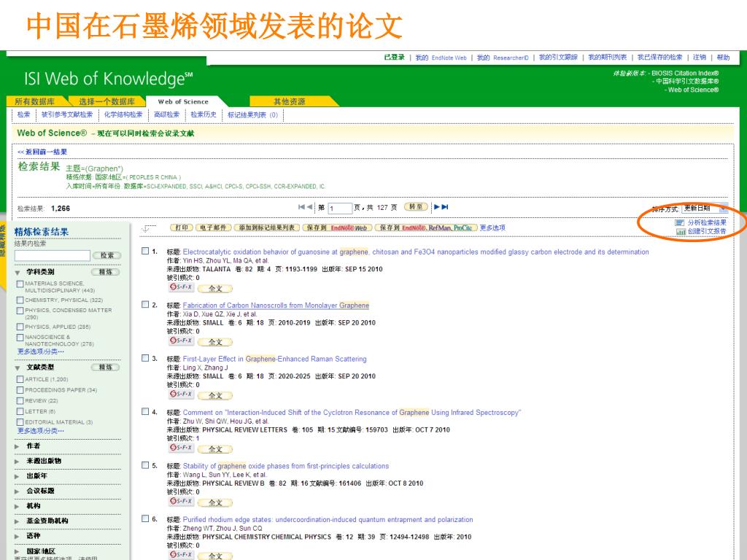This screenshot has width=747, height=560.
Task: Tick the checkbox for result 1
Action: point(145,251)
